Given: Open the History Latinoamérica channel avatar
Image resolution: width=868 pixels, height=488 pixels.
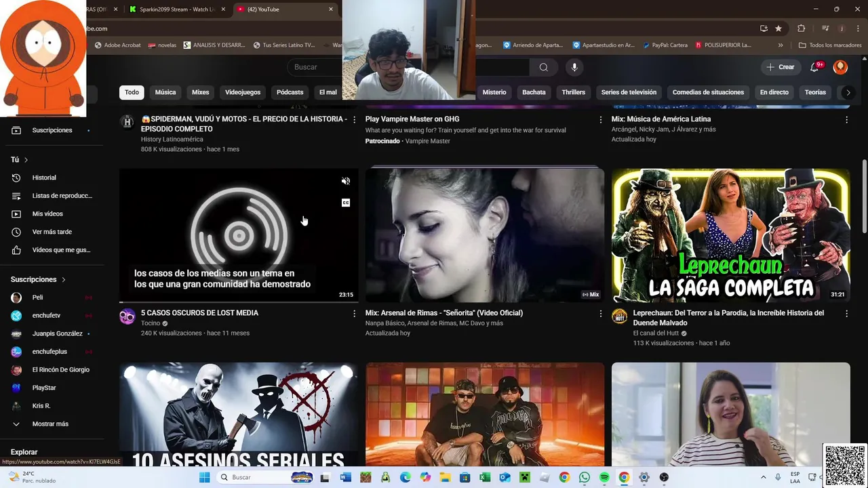Looking at the screenshot, I should [x=127, y=122].
